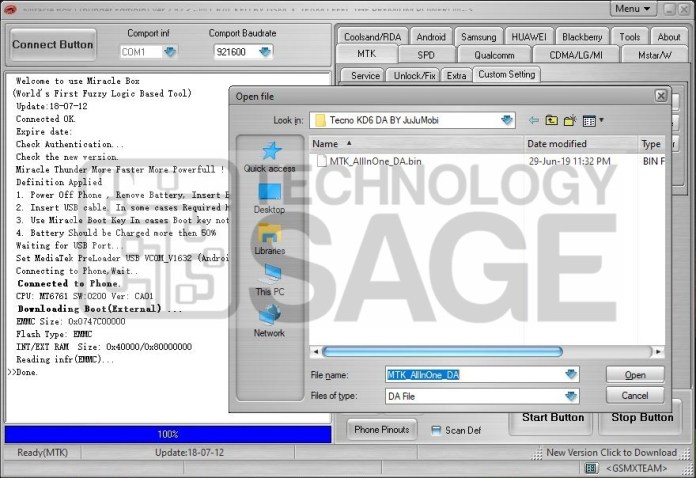Open the Custom Setting sub-tab

click(x=506, y=74)
